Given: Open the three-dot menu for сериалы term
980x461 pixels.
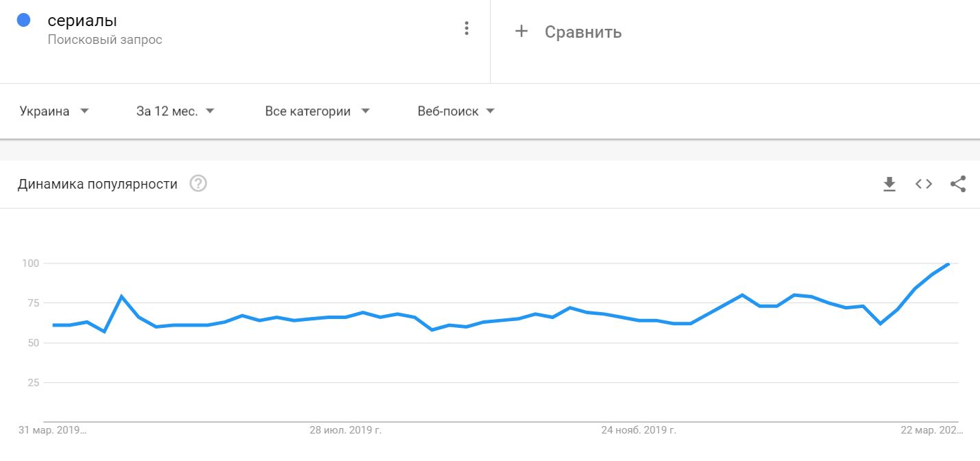Looking at the screenshot, I should [467, 28].
